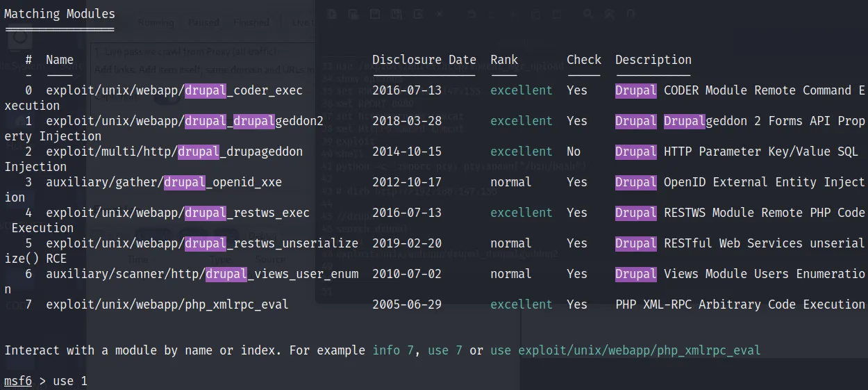Click the 'Name' column header
Viewport: 868px width, 390px height.
click(x=60, y=60)
